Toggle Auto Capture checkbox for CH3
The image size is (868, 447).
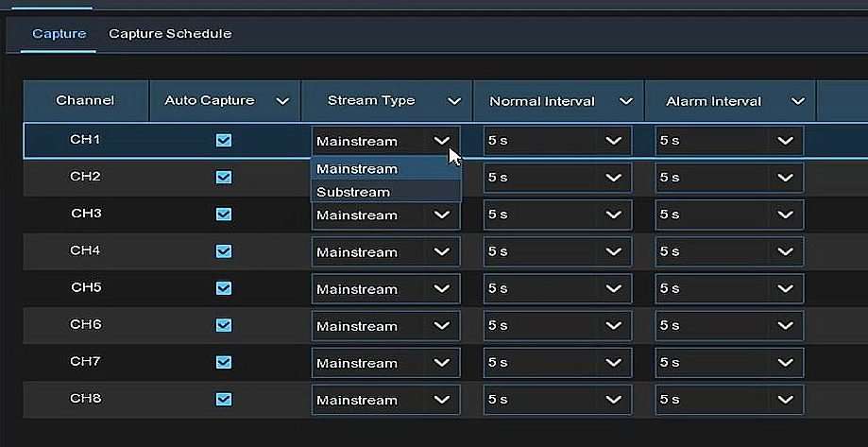point(224,215)
